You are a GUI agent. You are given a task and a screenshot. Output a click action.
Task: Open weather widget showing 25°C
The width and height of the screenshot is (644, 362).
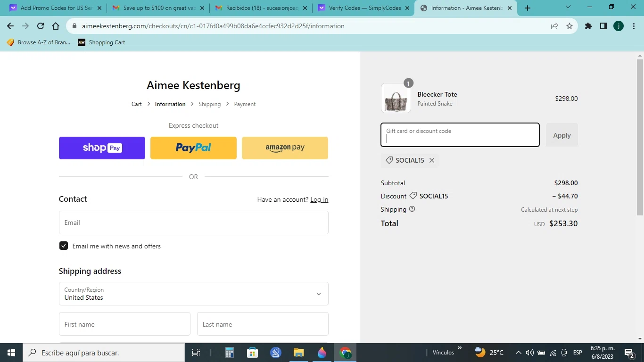[489, 353]
